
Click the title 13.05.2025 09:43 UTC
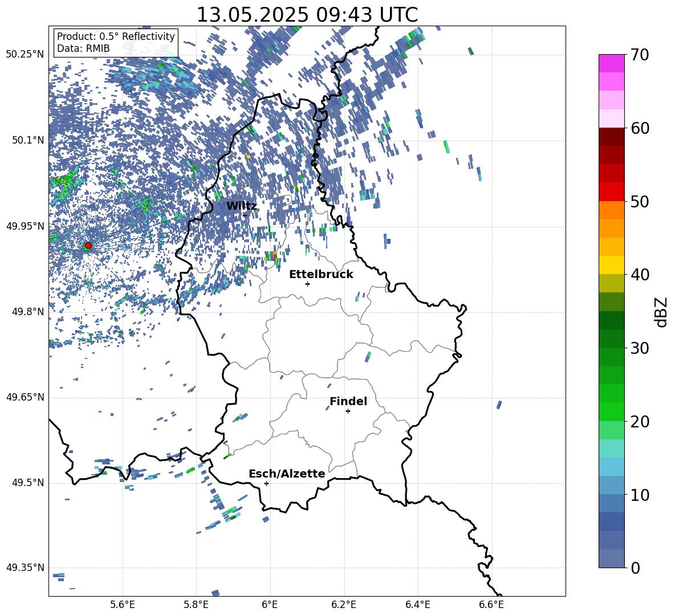[307, 15]
